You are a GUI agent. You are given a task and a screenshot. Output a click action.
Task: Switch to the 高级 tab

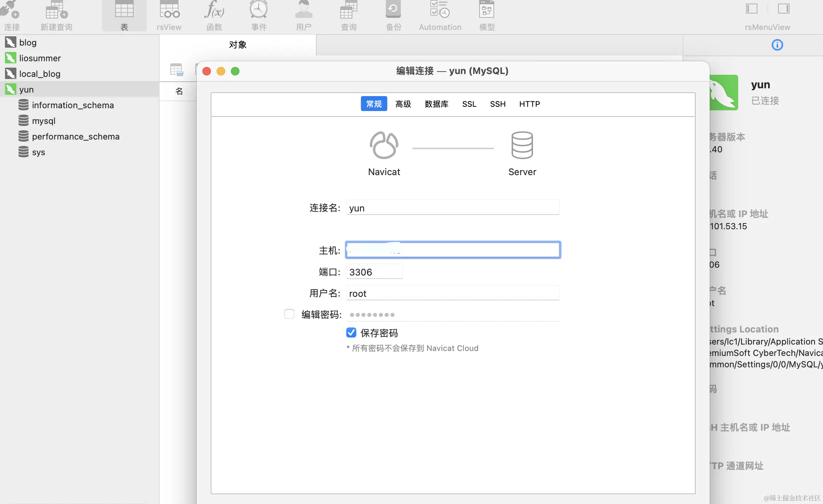coord(403,104)
